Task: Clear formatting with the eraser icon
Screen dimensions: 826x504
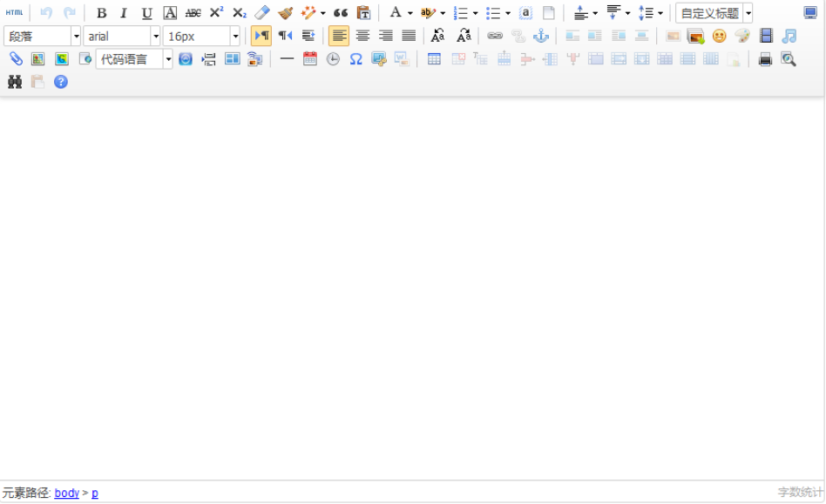Action: [x=261, y=13]
